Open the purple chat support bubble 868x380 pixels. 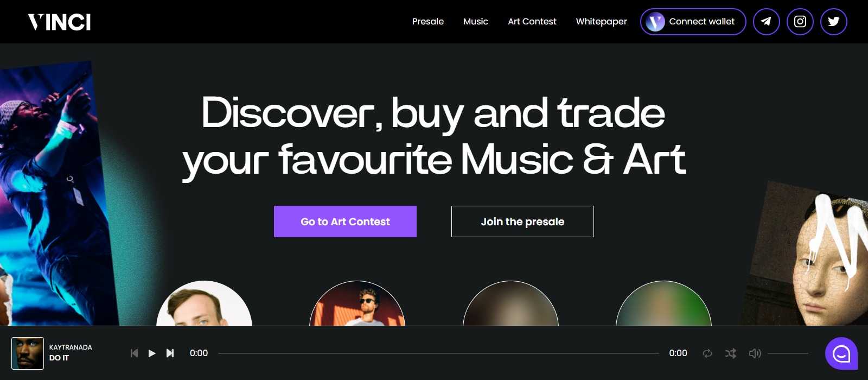pos(841,353)
